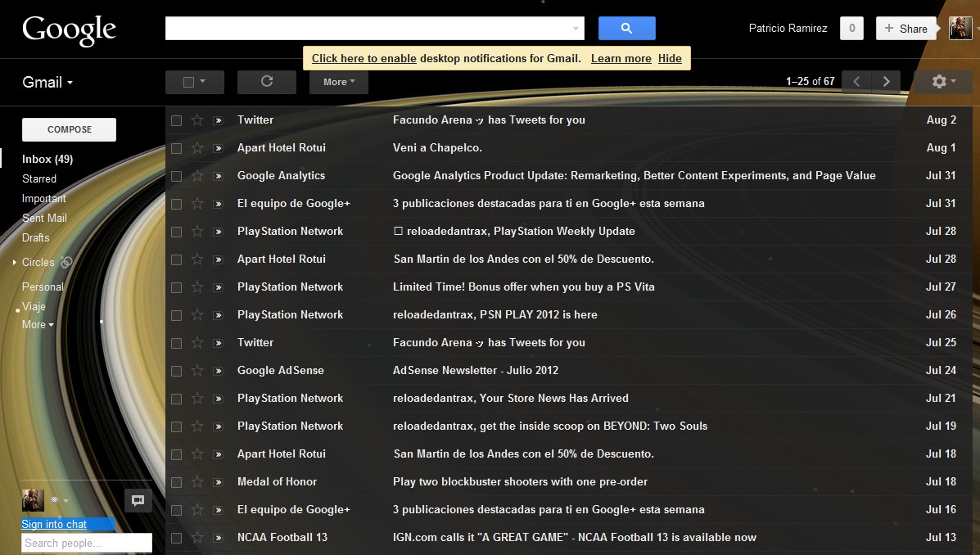Refresh the inbox with the reload icon
This screenshot has height=555, width=980.
point(266,81)
